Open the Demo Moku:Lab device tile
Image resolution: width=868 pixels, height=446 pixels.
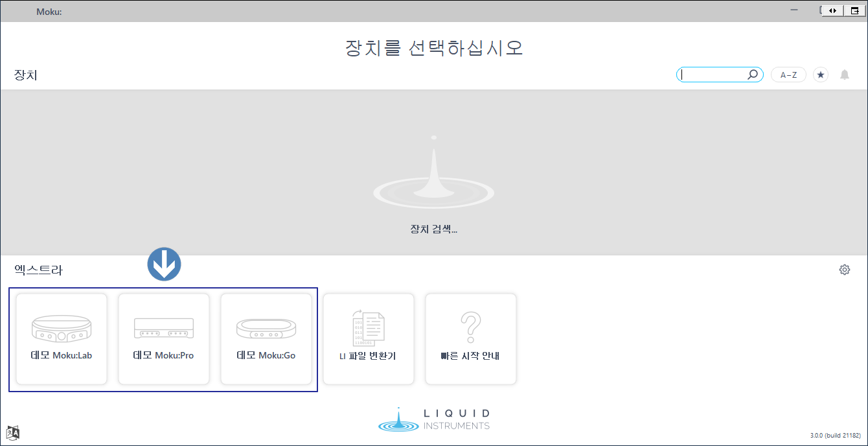62,338
